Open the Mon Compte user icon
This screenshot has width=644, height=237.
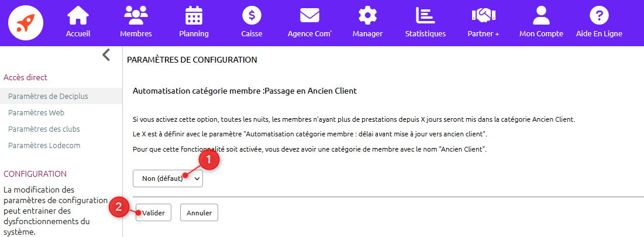click(541, 16)
